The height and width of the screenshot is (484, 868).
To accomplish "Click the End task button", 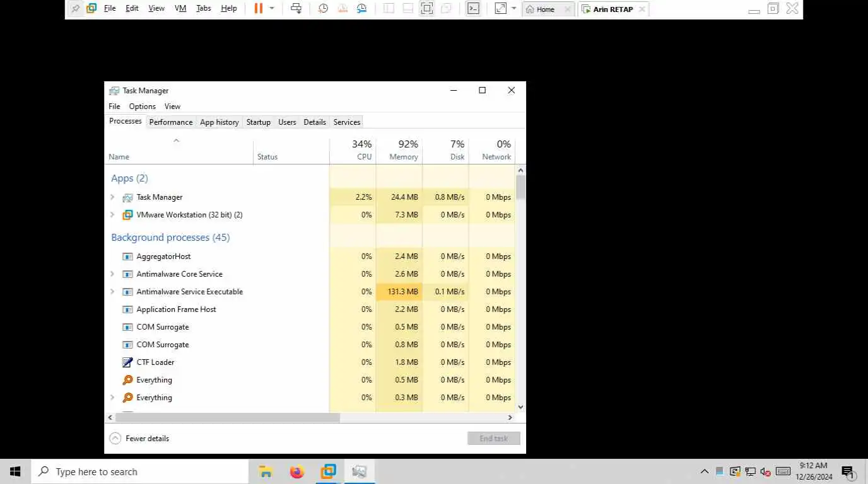I will pos(493,439).
